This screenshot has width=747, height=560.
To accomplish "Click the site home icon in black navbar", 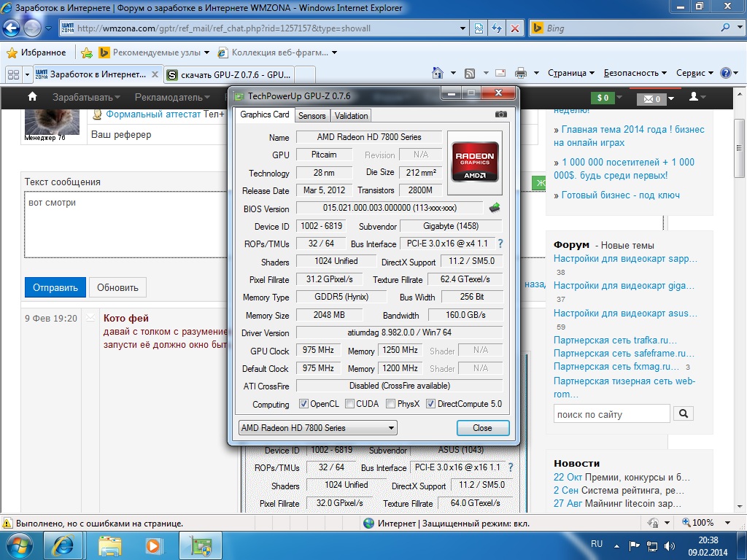I will point(32,97).
